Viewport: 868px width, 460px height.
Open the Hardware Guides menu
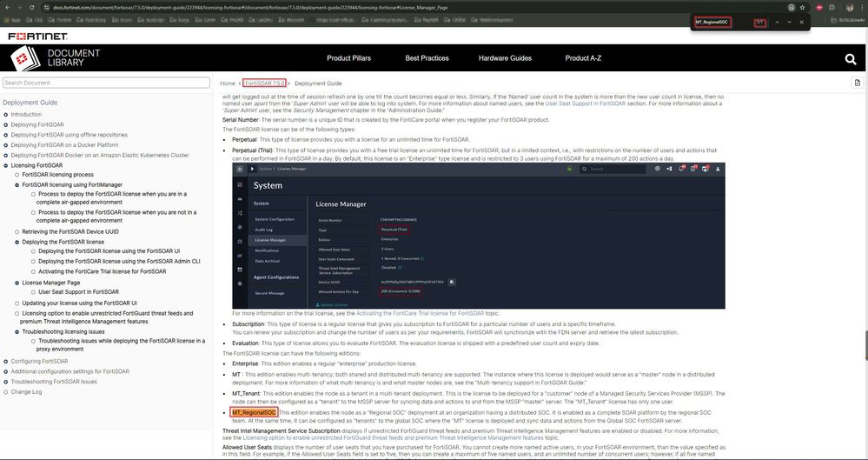click(x=505, y=57)
